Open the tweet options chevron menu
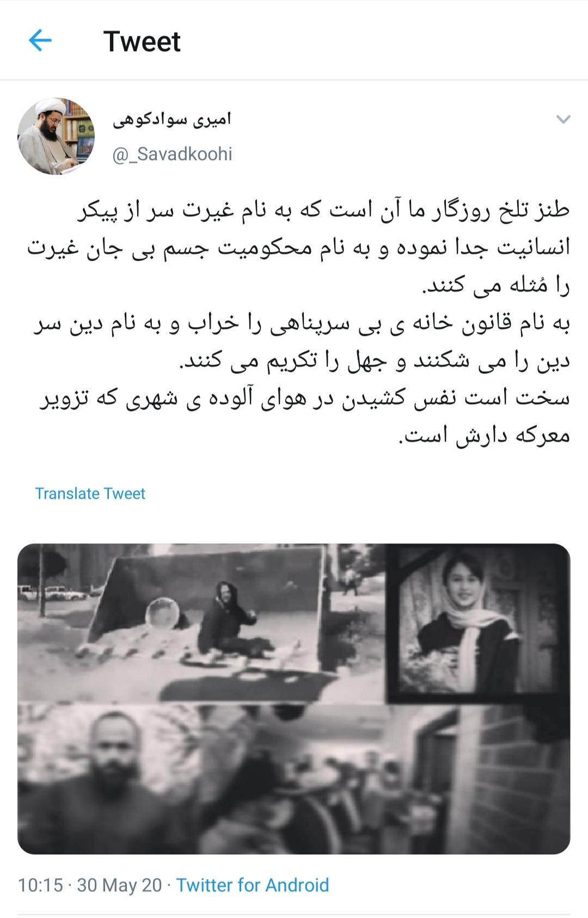Screen dimensions: 588x918 tap(563, 119)
